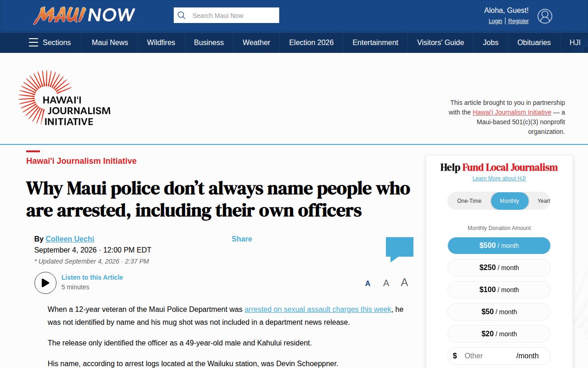Choose One-Time donation frequency
Viewport: 588px width, 368px height.
pyautogui.click(x=469, y=201)
